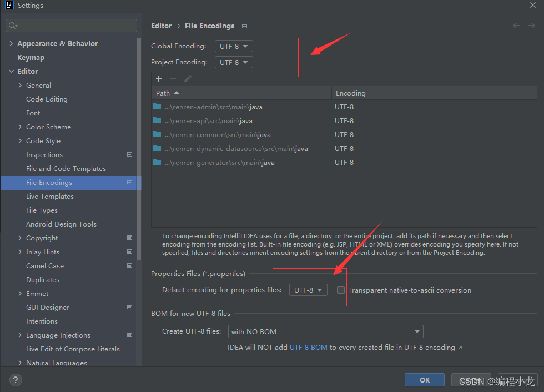544x392 pixels.
Task: Open Font settings
Action: (x=33, y=113)
